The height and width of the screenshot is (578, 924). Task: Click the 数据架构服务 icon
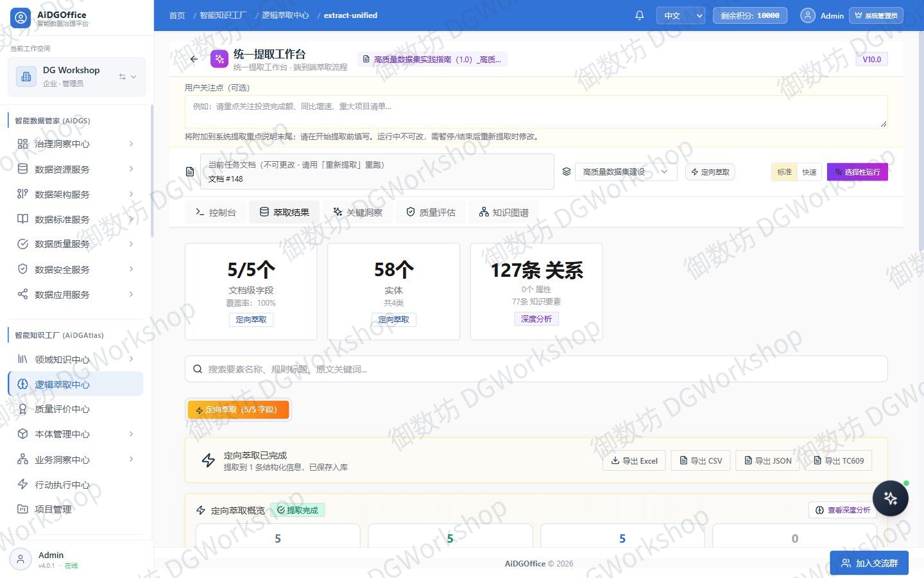point(22,194)
